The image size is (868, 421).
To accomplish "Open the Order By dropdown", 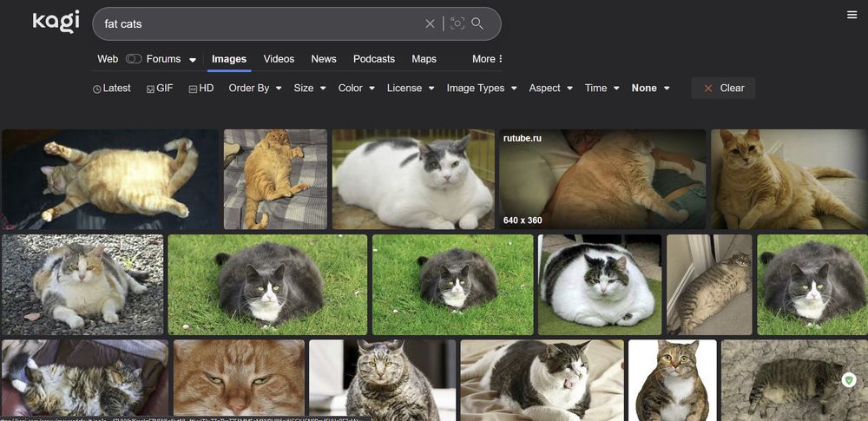I will (255, 88).
